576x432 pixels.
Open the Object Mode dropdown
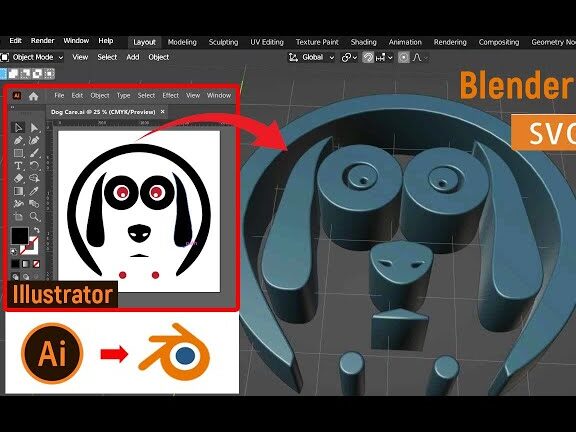32,57
